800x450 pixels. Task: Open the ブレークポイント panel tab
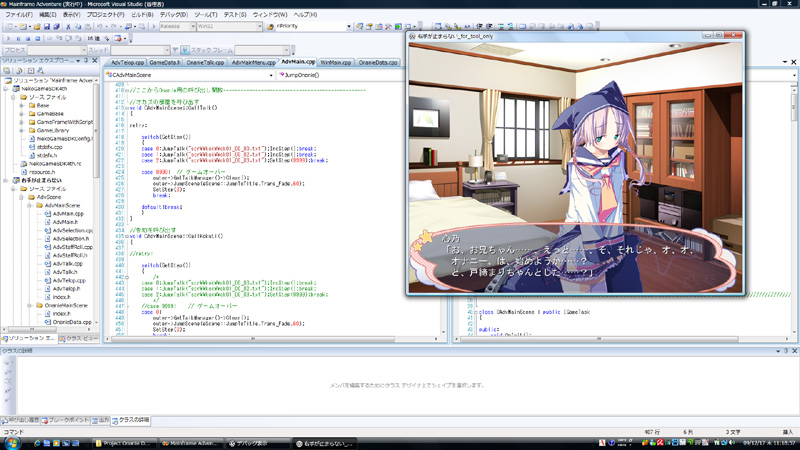65,420
